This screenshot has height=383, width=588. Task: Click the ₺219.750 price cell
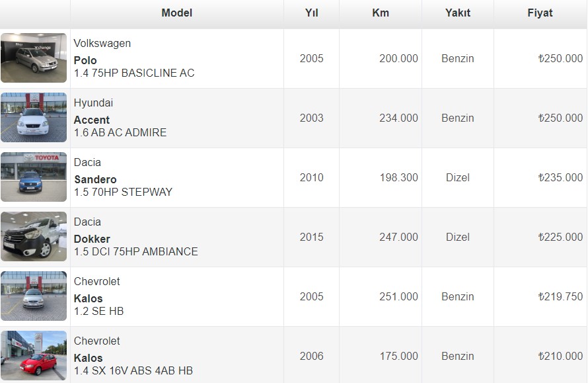click(560, 296)
